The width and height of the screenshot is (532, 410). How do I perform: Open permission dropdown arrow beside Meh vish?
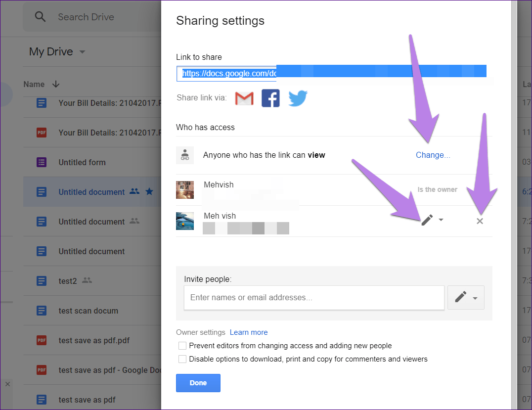[441, 220]
